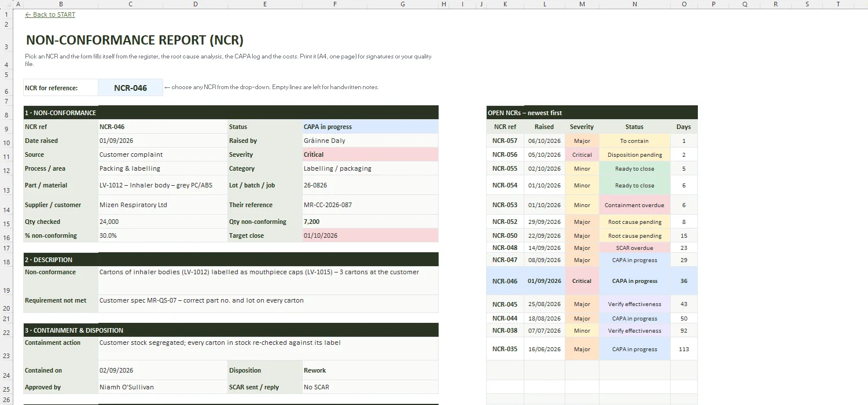Image resolution: width=868 pixels, height=405 pixels.
Task: Select the 'Customer complaint' source cell
Action: (x=163, y=154)
